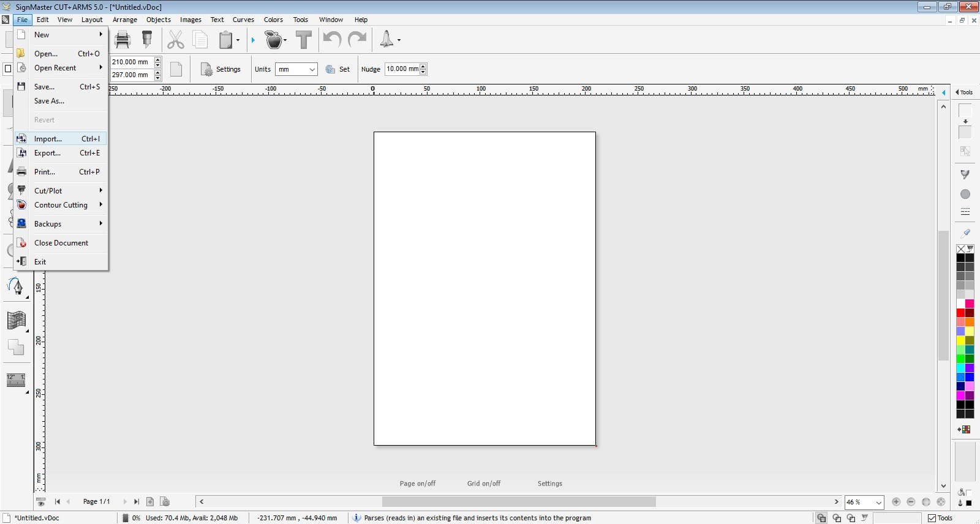Click the wizard cone toolbar icon
980x524 pixels.
point(386,40)
